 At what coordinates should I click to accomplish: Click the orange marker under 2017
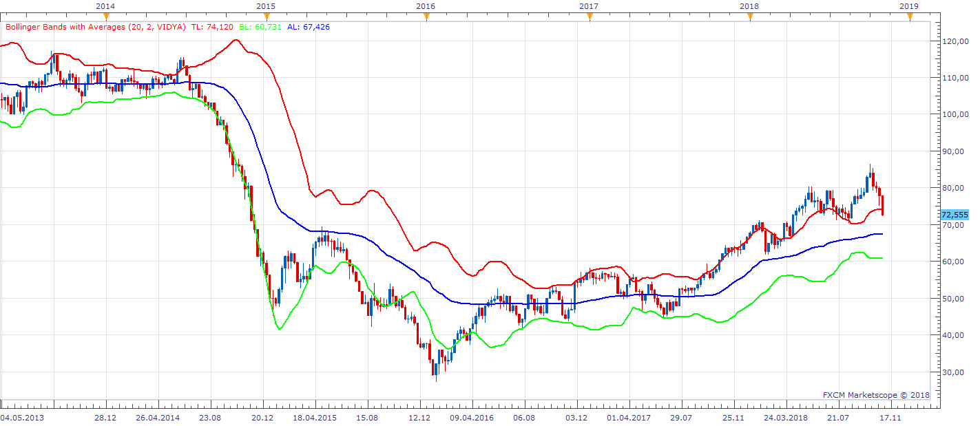pyautogui.click(x=589, y=17)
